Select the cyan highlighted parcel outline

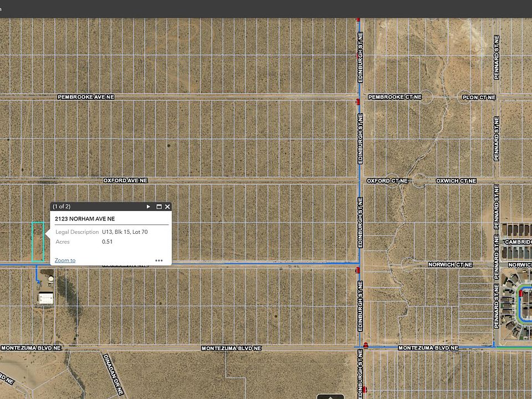point(38,242)
